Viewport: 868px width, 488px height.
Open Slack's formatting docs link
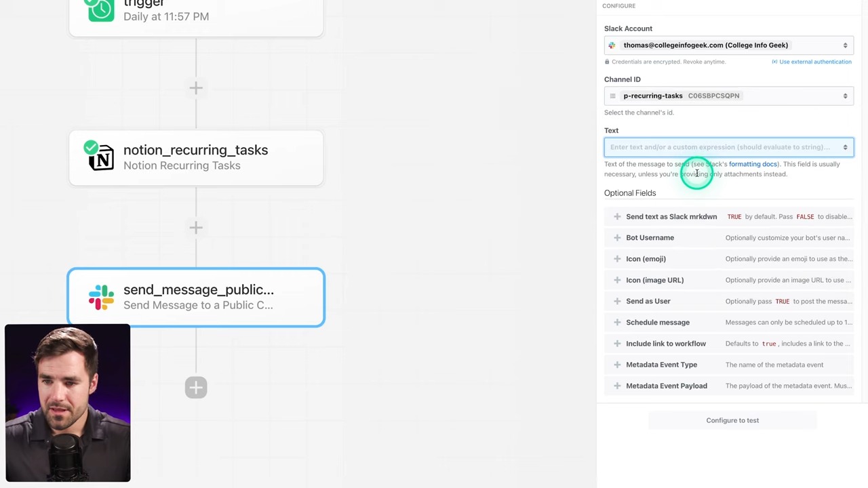[x=753, y=164]
